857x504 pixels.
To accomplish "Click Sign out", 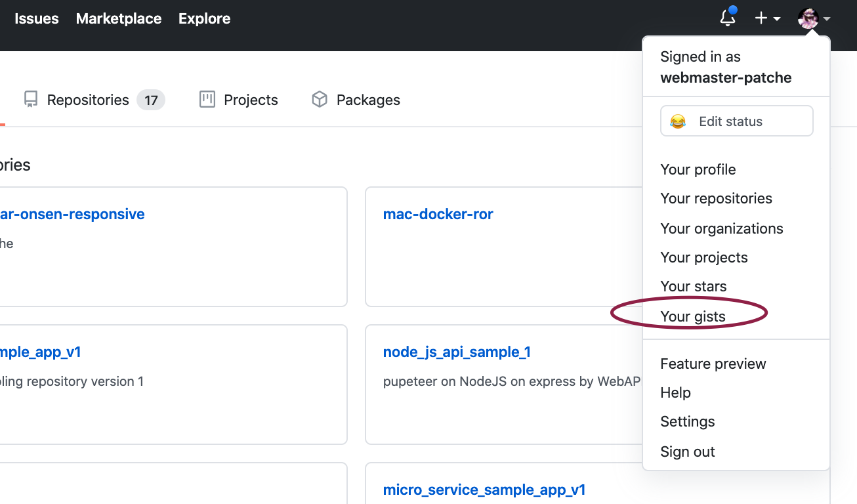I will (x=687, y=451).
